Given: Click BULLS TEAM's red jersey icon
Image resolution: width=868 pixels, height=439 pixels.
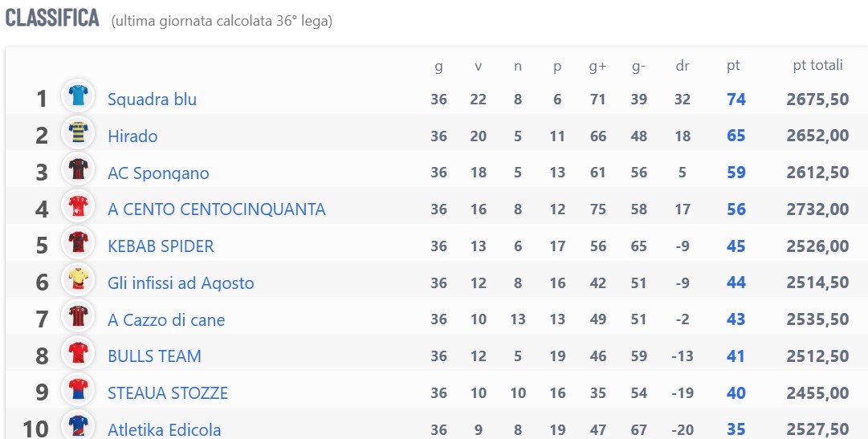Looking at the screenshot, I should [78, 352].
